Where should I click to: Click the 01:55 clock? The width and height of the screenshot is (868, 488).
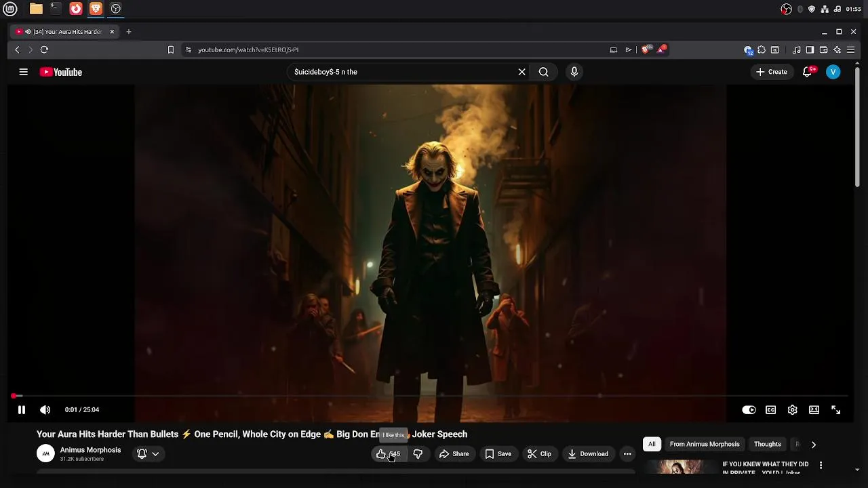pyautogui.click(x=853, y=9)
